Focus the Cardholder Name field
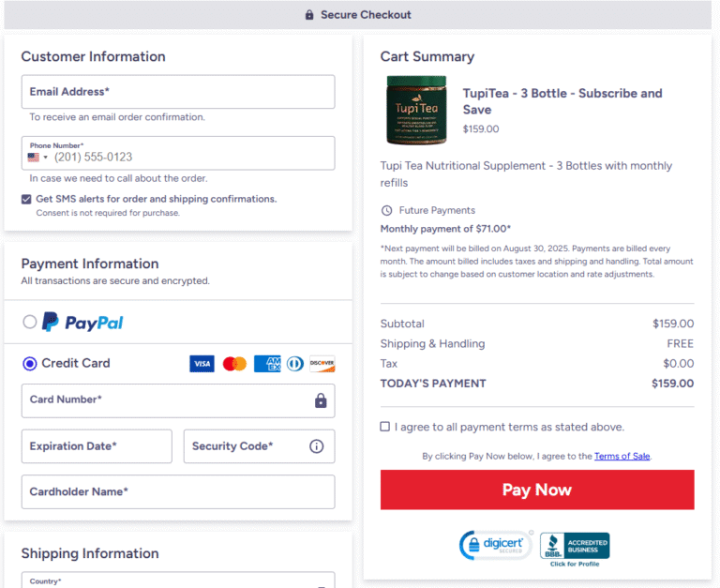 point(178,491)
